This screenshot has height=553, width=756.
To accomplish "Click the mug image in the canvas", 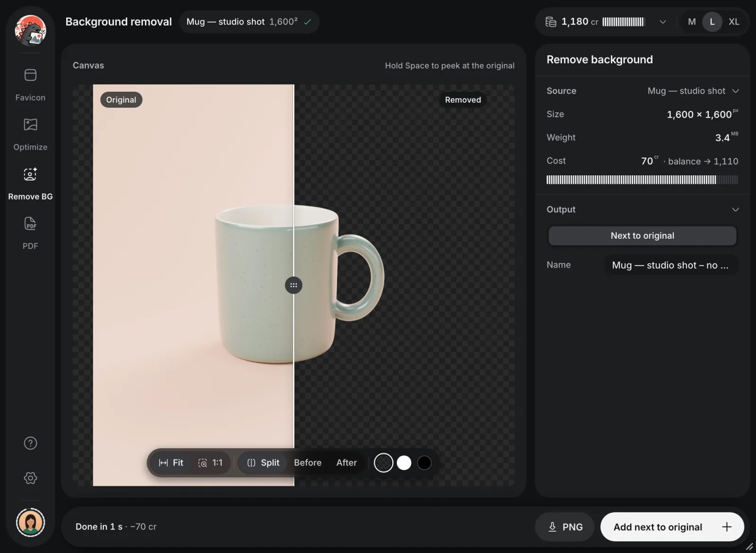I will tap(300, 284).
